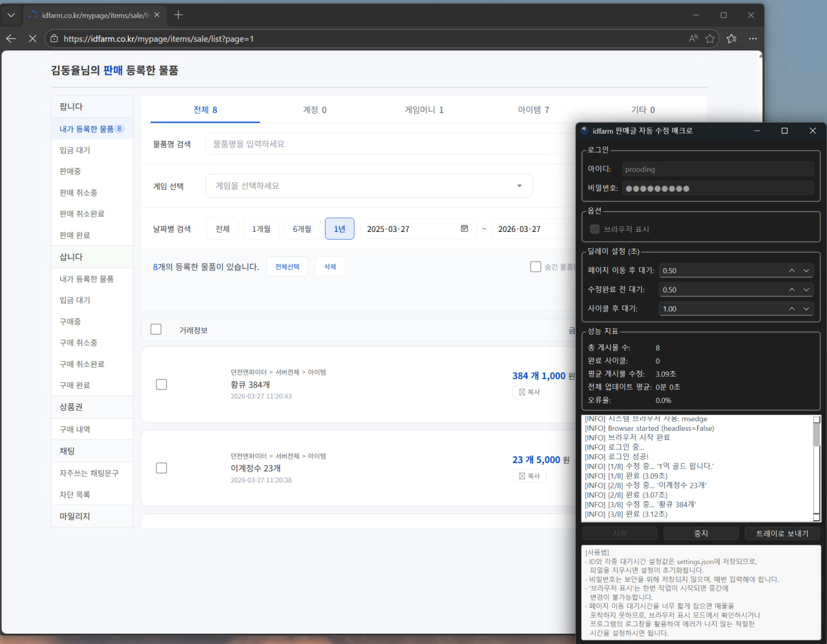
Task: Increase 페이지 이동 후 대기 delay value
Action: 791,271
